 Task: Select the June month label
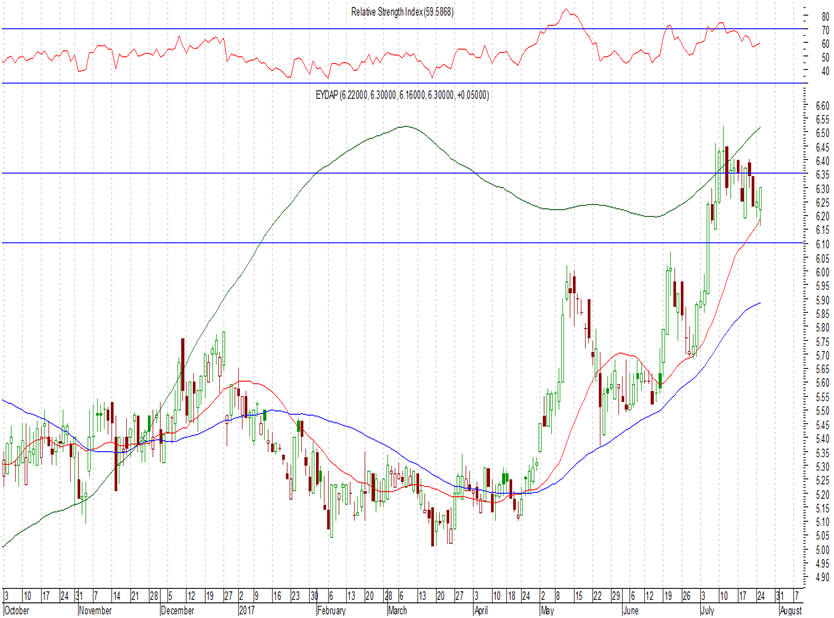tap(630, 611)
